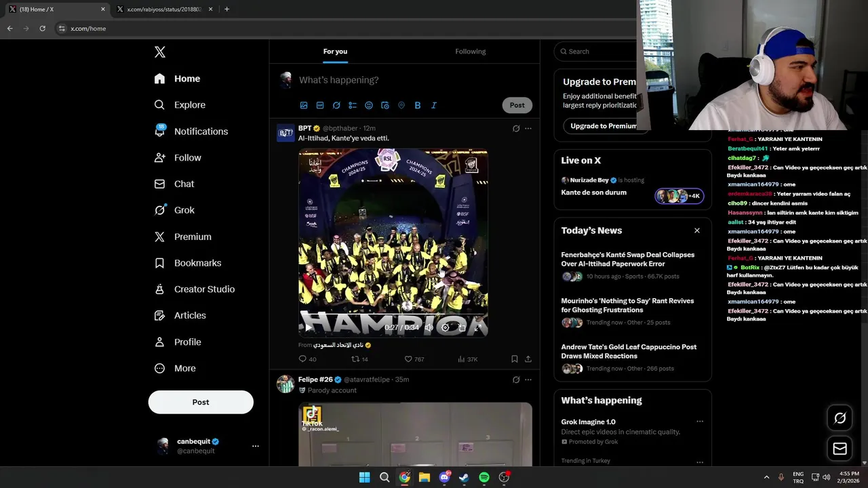Open Mourinho Nothing to Say news

[633, 311]
